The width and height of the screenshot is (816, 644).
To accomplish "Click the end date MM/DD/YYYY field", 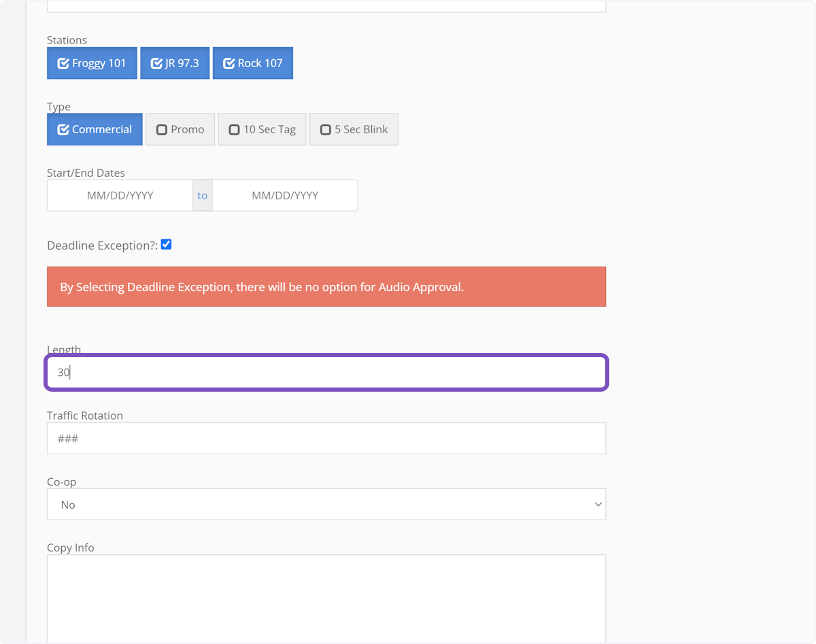I will tap(285, 195).
